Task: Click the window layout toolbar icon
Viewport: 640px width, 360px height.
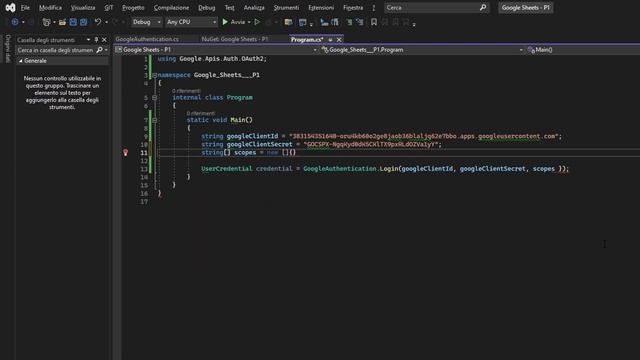Action: pyautogui.click(x=302, y=22)
